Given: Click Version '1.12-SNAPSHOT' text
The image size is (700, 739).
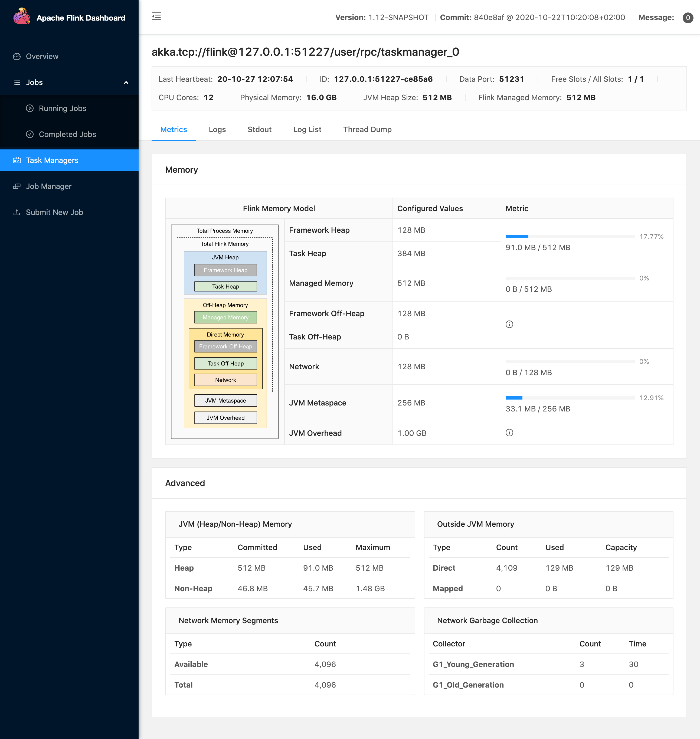Looking at the screenshot, I should pos(398,18).
